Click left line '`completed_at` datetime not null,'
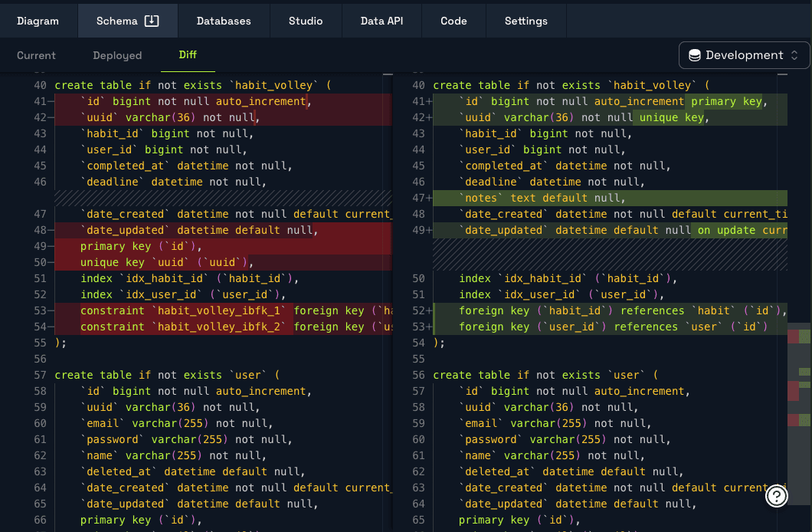 186,166
